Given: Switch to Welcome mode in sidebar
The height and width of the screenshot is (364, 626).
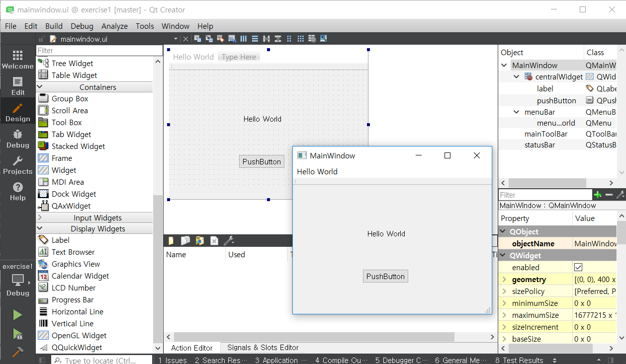Looking at the screenshot, I should pyautogui.click(x=18, y=60).
